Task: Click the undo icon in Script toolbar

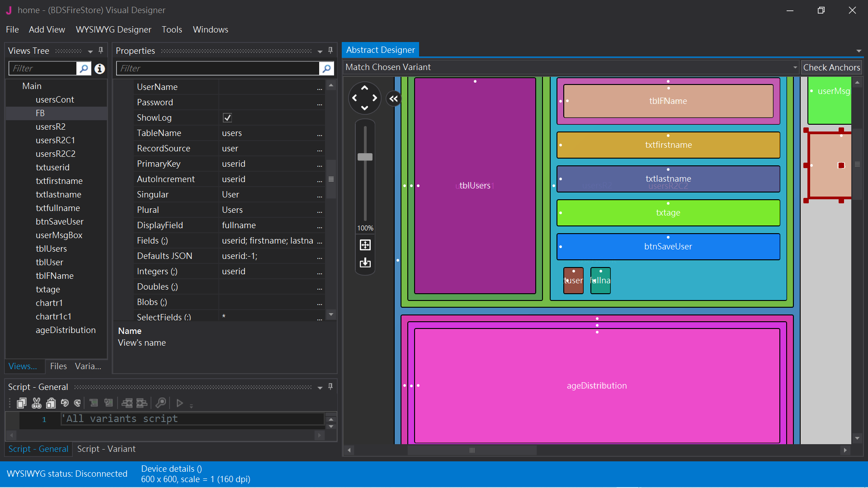Action: [x=65, y=403]
